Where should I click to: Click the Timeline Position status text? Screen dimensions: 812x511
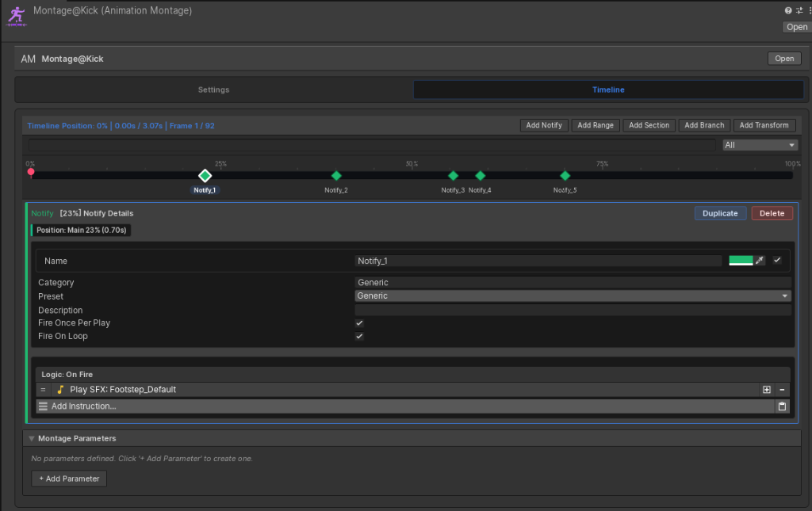121,126
